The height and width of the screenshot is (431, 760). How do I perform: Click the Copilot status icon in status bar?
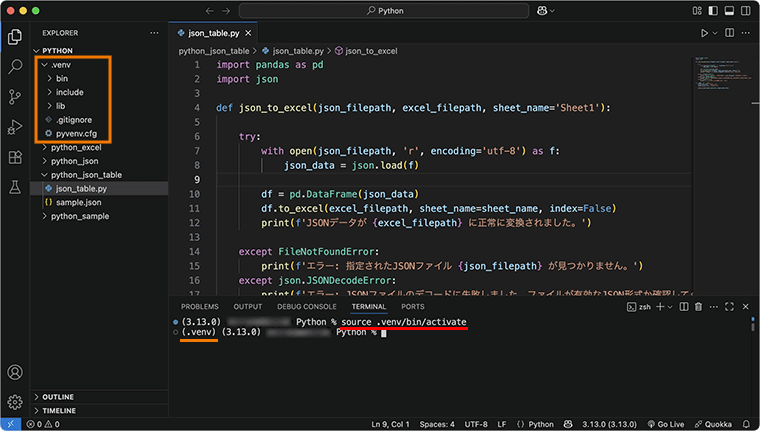[568, 424]
